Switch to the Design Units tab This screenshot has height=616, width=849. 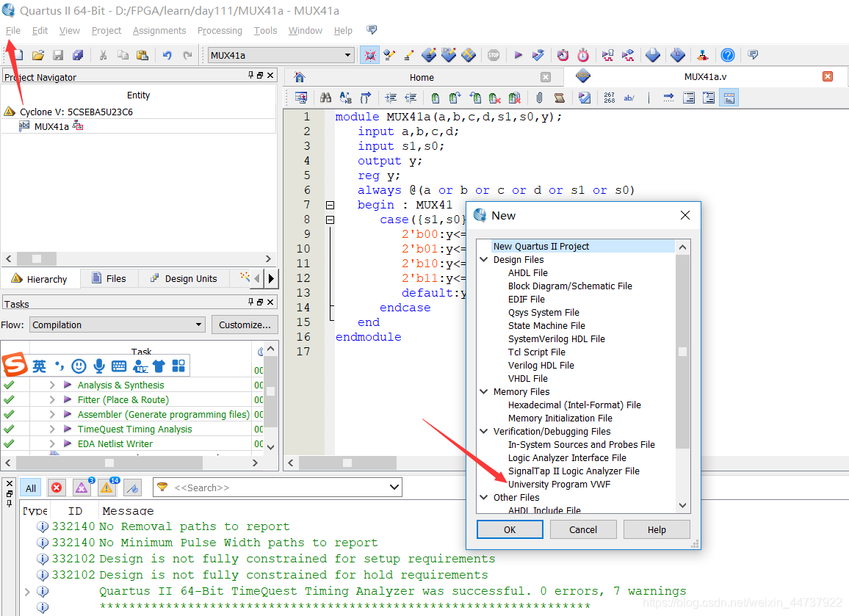[x=184, y=278]
